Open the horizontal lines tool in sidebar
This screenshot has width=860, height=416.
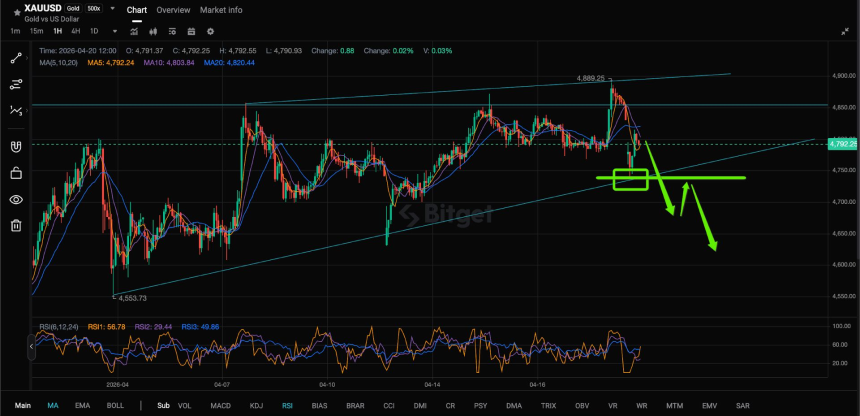(16, 85)
